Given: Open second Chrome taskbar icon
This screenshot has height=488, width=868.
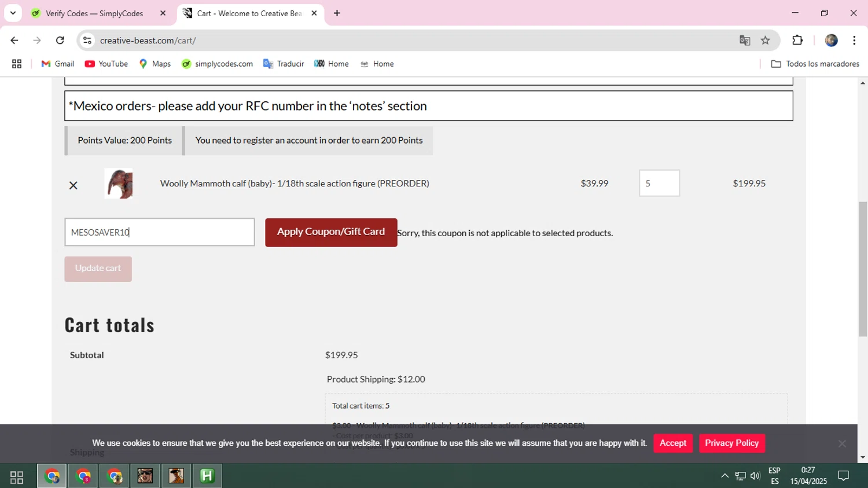Looking at the screenshot, I should click(x=83, y=476).
